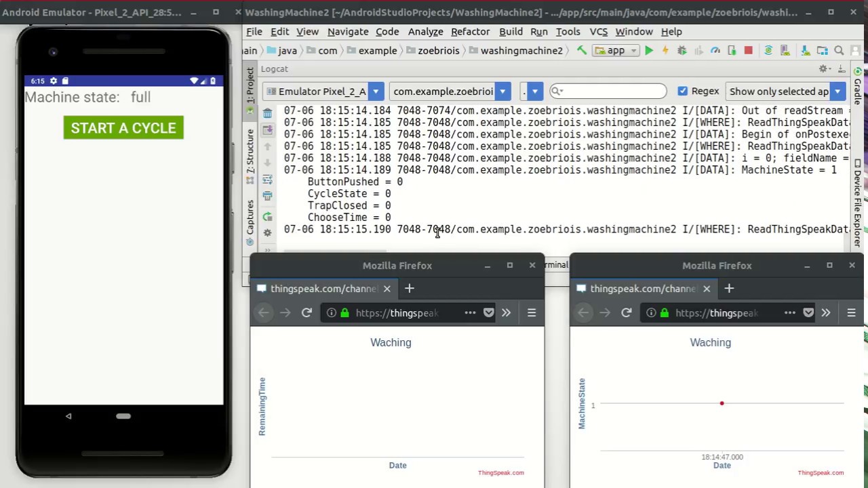Viewport: 868px width, 488px height.
Task: Click Attach debugger to Android process icon
Action: (x=732, y=51)
